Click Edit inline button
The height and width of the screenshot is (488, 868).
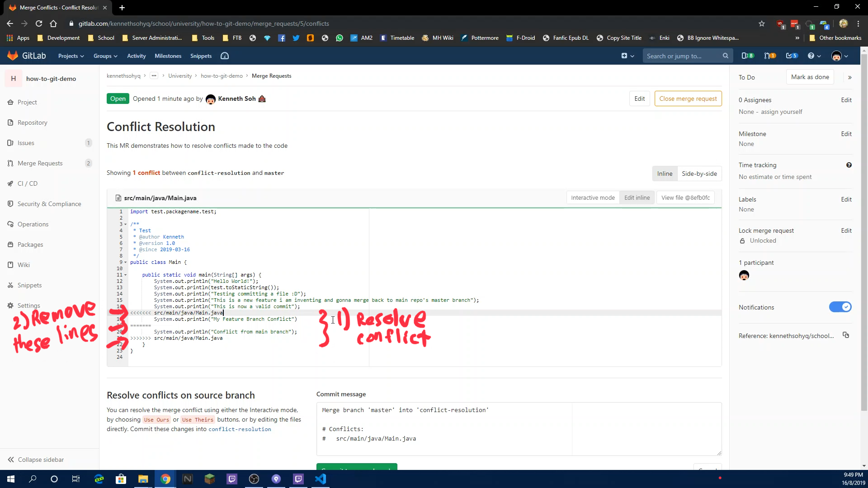coord(637,197)
